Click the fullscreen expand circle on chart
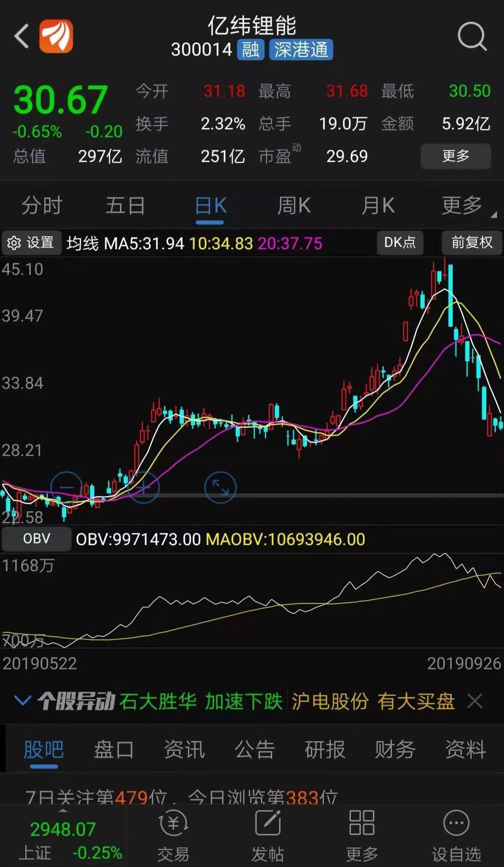The image size is (504, 867). coord(220,488)
